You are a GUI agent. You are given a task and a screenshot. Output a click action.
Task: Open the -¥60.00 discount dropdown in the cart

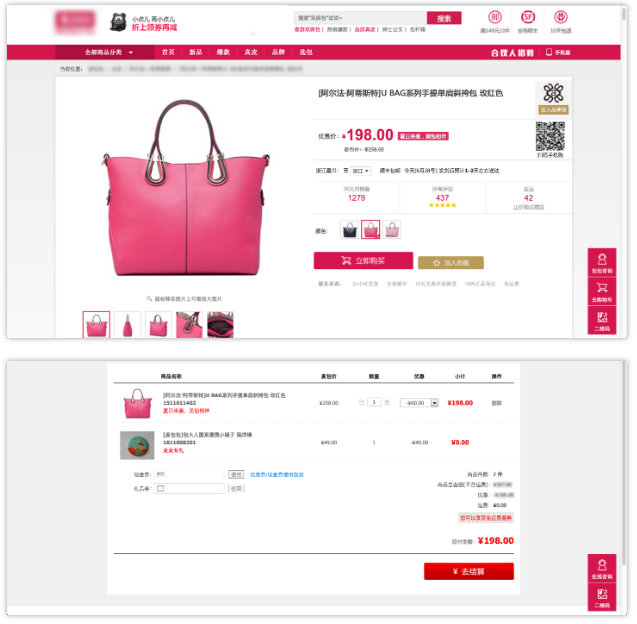[419, 403]
